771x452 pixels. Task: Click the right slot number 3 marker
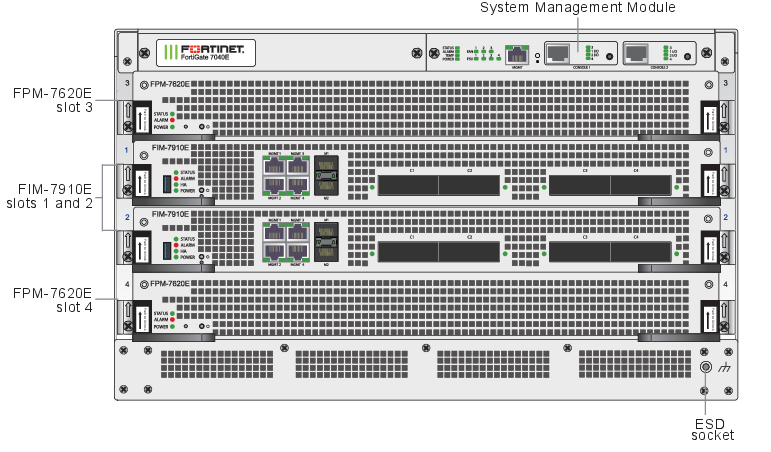coord(726,83)
